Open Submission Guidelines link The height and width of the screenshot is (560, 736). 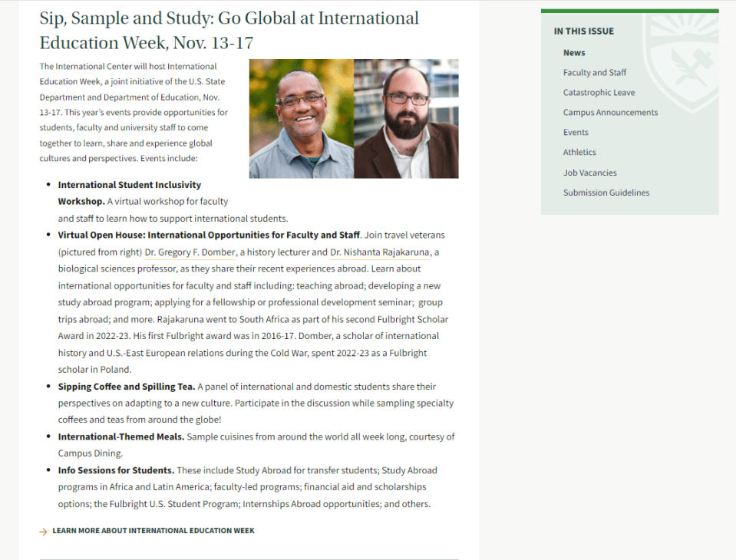606,193
